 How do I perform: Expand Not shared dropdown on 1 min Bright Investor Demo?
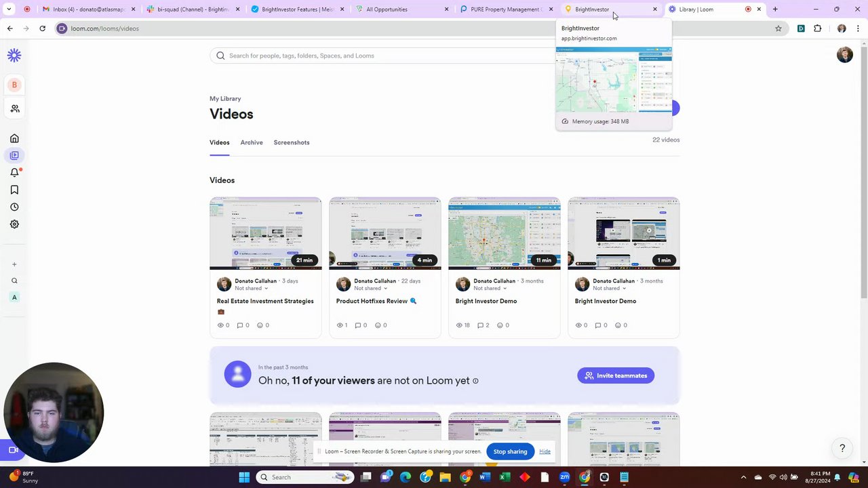[609, 289]
